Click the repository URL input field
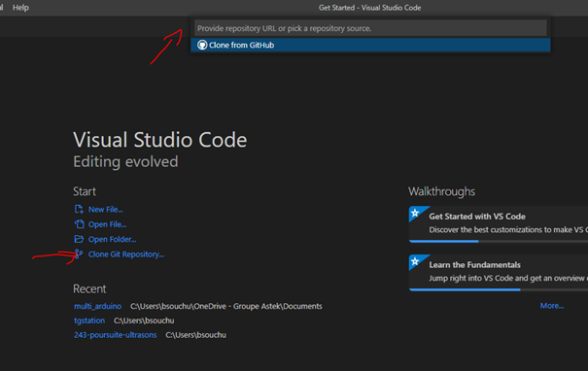588x371 pixels. tap(370, 28)
